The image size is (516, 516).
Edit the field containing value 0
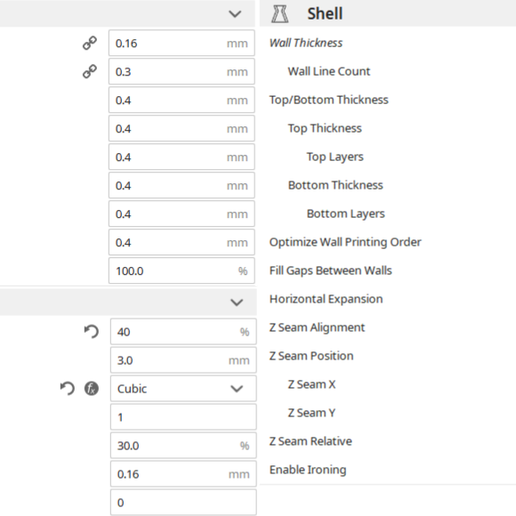pyautogui.click(x=183, y=502)
